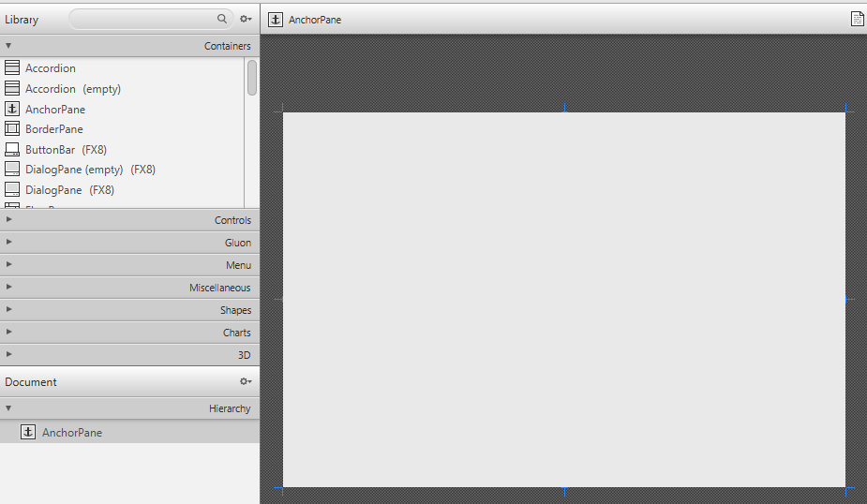The width and height of the screenshot is (867, 504).
Task: Click the AnchorPane label in Containers list
Action: (x=55, y=110)
